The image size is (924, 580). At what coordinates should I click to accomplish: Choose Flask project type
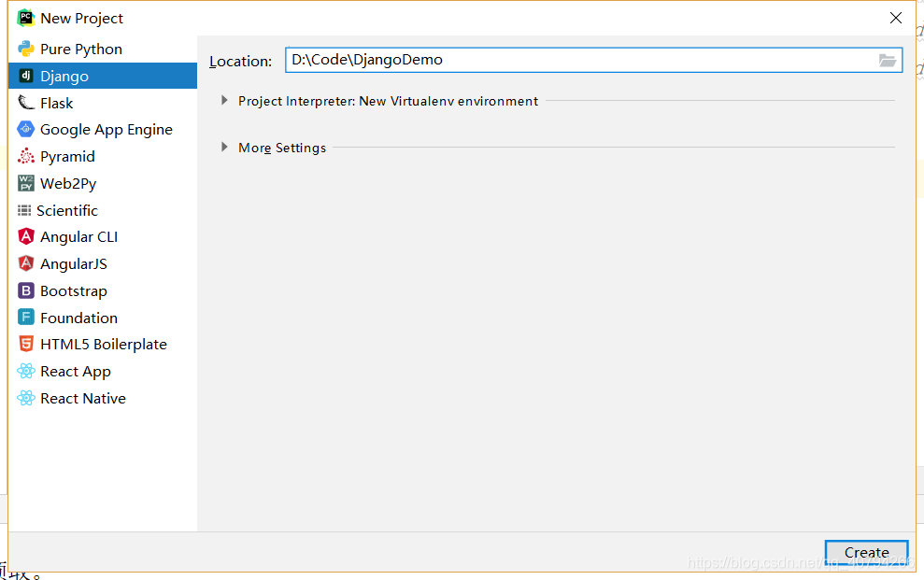pyautogui.click(x=103, y=103)
